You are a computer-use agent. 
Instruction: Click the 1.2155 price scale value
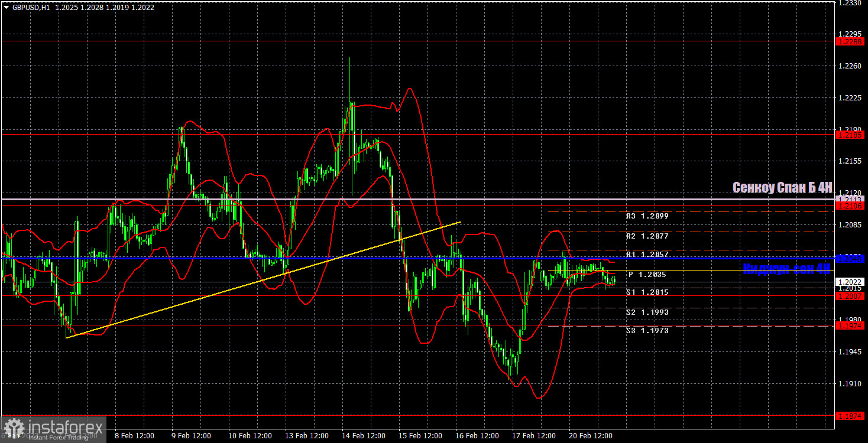click(x=850, y=161)
